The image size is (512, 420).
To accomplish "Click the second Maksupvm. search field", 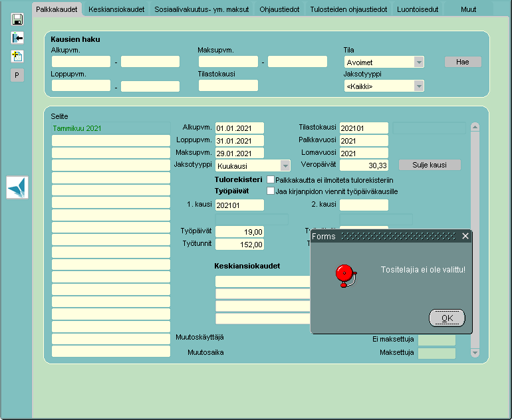I will click(x=297, y=61).
